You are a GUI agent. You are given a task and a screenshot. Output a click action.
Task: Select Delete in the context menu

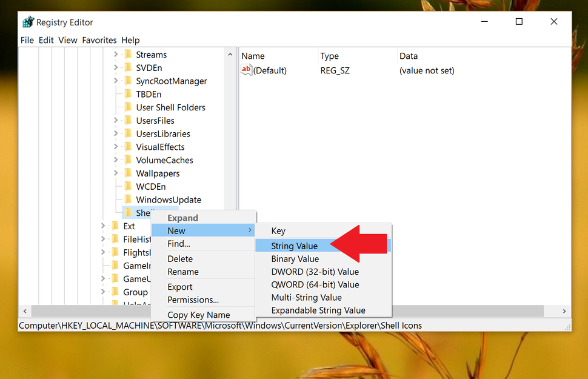[x=180, y=258]
